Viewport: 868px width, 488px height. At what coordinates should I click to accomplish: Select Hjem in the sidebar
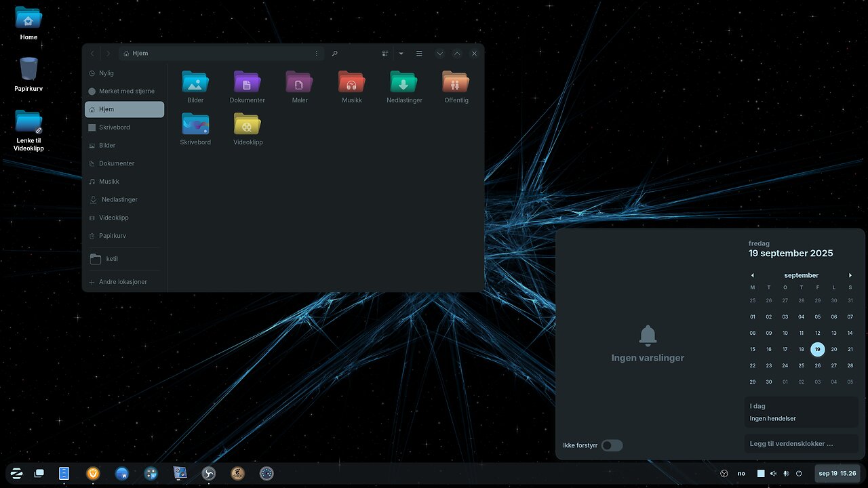pos(124,109)
